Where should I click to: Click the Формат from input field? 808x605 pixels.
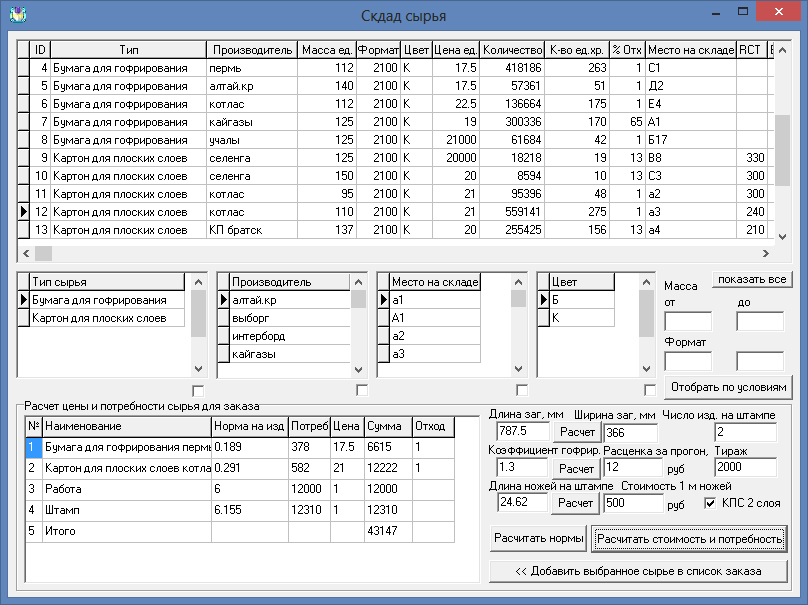tap(688, 361)
